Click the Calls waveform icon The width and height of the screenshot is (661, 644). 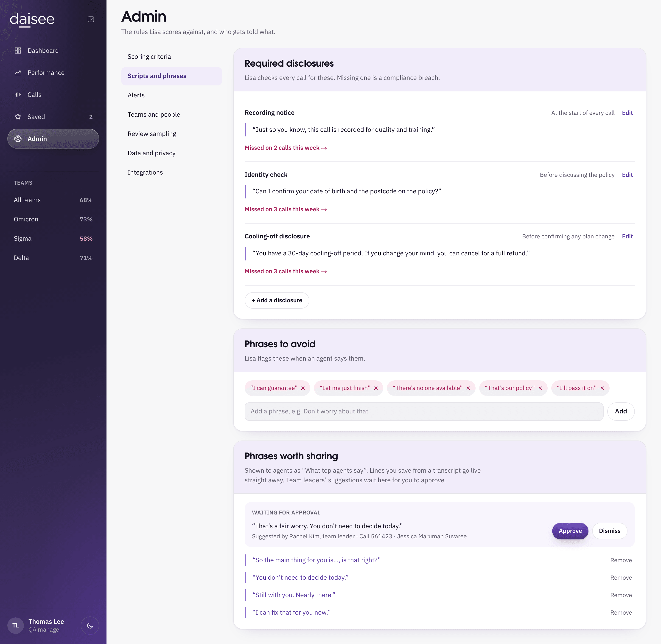pyautogui.click(x=18, y=95)
